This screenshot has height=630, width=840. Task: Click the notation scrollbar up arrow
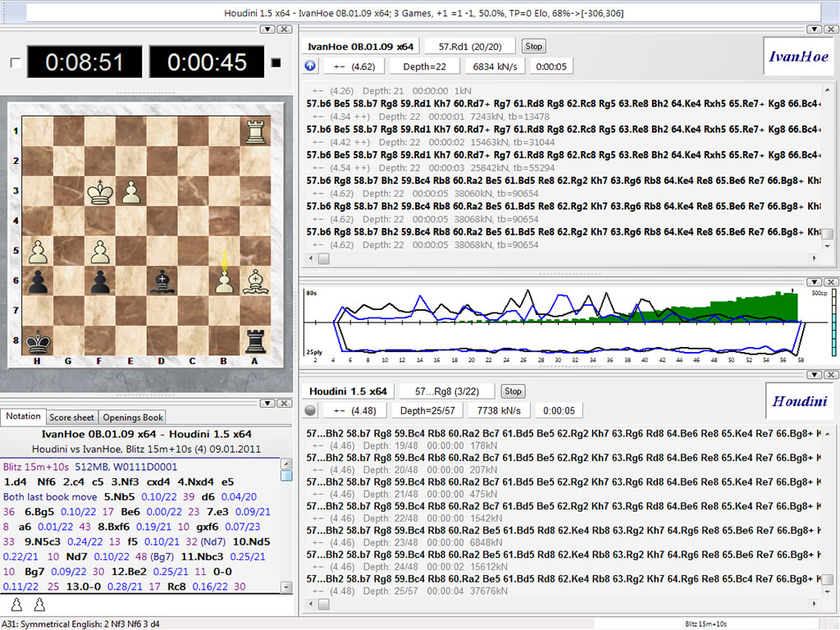click(286, 463)
